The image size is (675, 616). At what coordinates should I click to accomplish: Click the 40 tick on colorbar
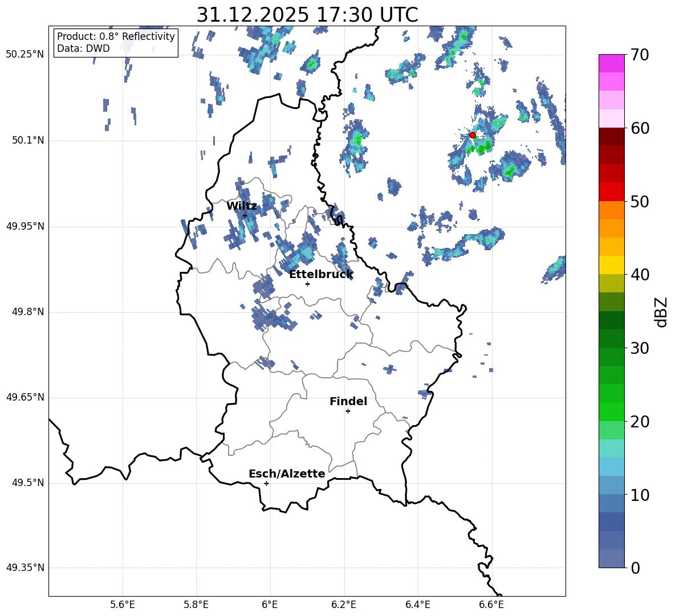tap(640, 275)
